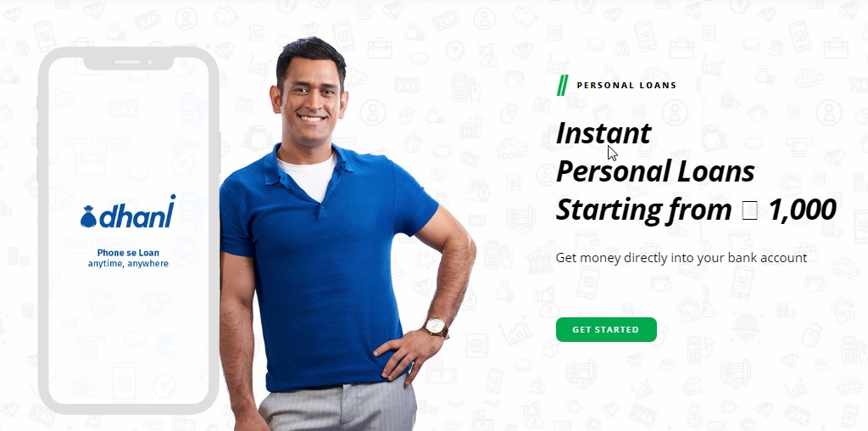
Task: Click the missing rupee symbol box before 1,000
Action: [749, 210]
